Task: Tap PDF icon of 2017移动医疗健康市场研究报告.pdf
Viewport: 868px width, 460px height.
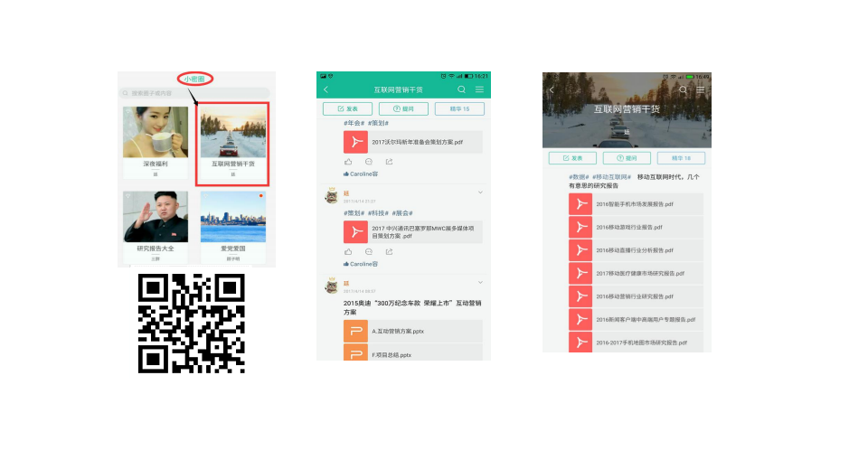Action: [580, 274]
